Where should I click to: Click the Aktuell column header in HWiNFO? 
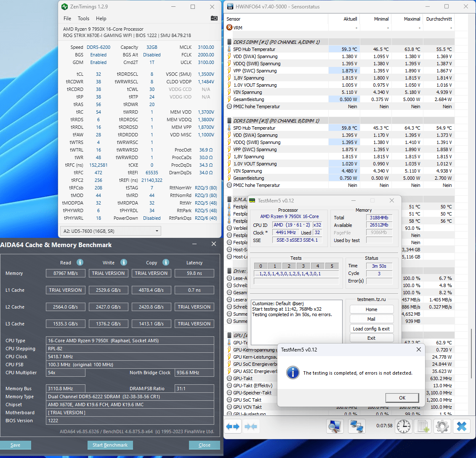tap(350, 19)
